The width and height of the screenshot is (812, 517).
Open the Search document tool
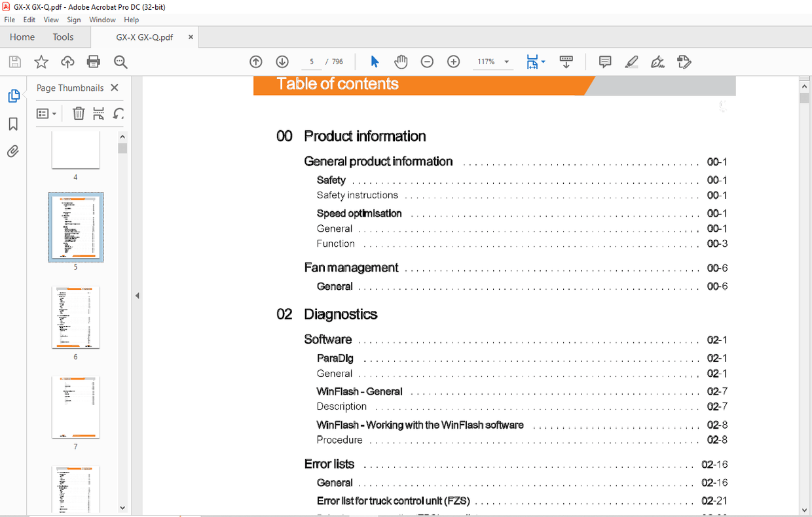click(x=120, y=61)
